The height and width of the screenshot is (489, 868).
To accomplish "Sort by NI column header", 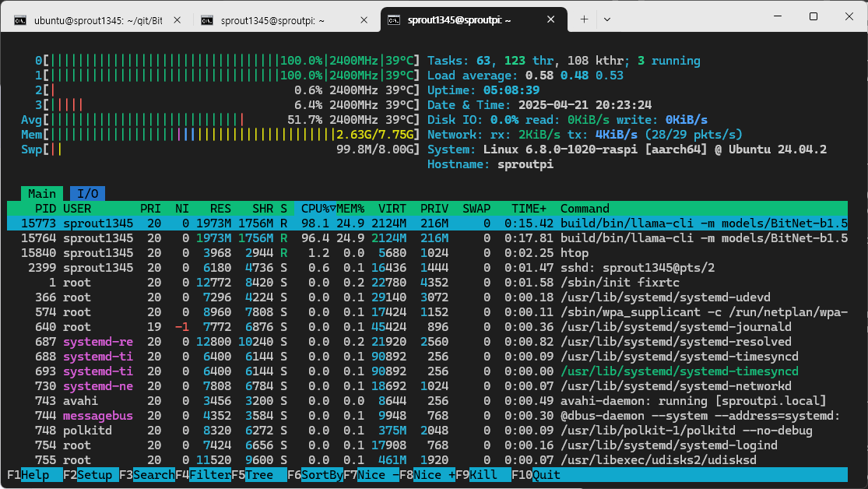I will 181,209.
